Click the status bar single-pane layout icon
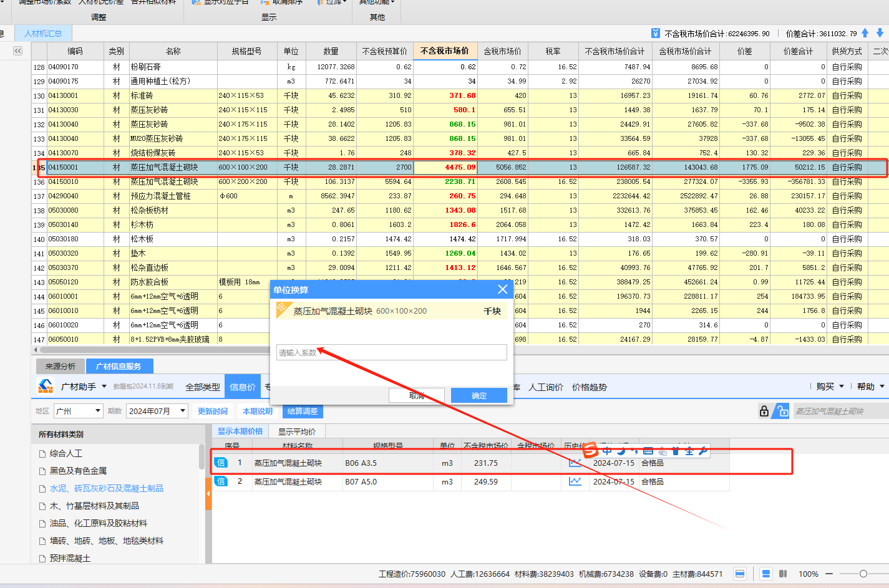Screen dimensions: 889x588 pos(766,574)
